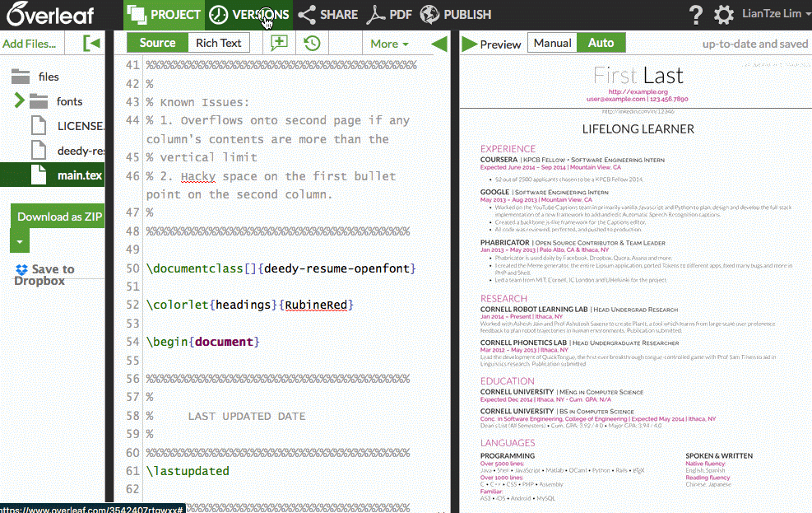Switch editor to Rich Text mode
The width and height of the screenshot is (812, 513).
click(x=218, y=43)
